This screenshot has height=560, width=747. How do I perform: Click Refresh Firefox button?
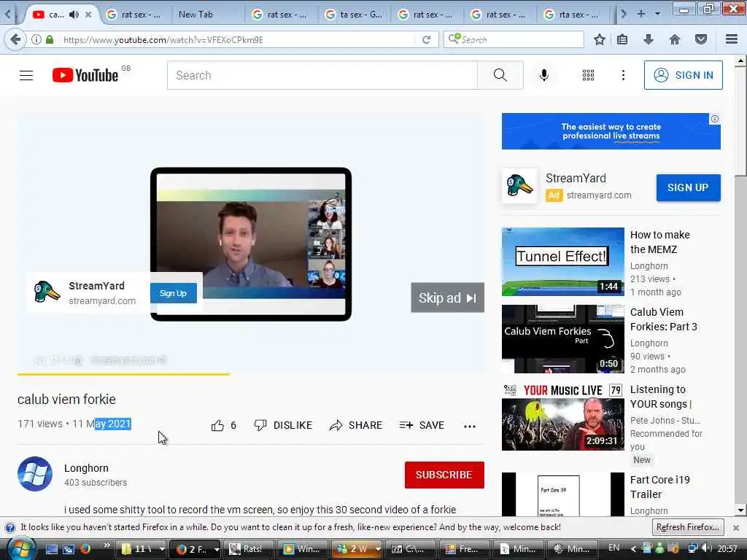point(688,527)
